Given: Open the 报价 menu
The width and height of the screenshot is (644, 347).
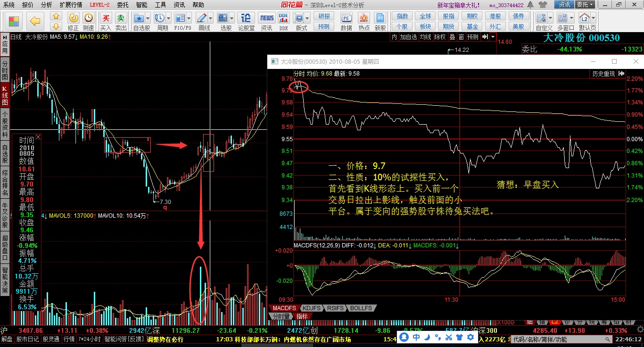Looking at the screenshot, I should coord(28,5).
